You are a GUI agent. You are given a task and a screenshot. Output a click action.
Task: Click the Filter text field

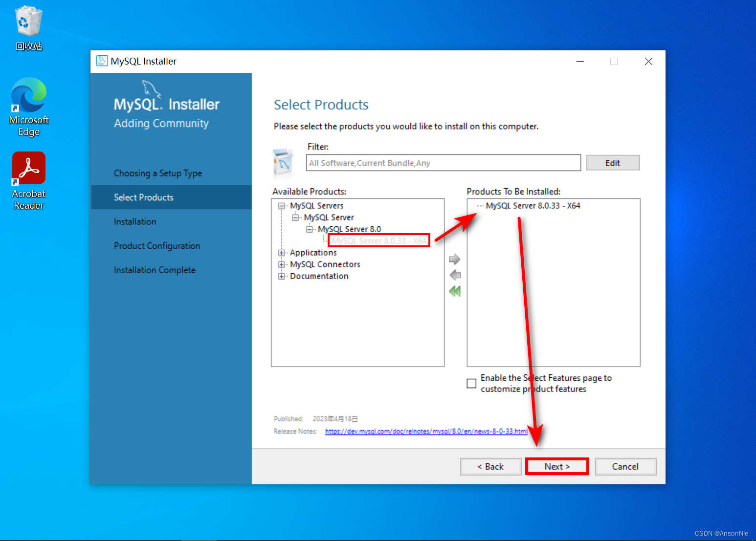click(x=444, y=163)
